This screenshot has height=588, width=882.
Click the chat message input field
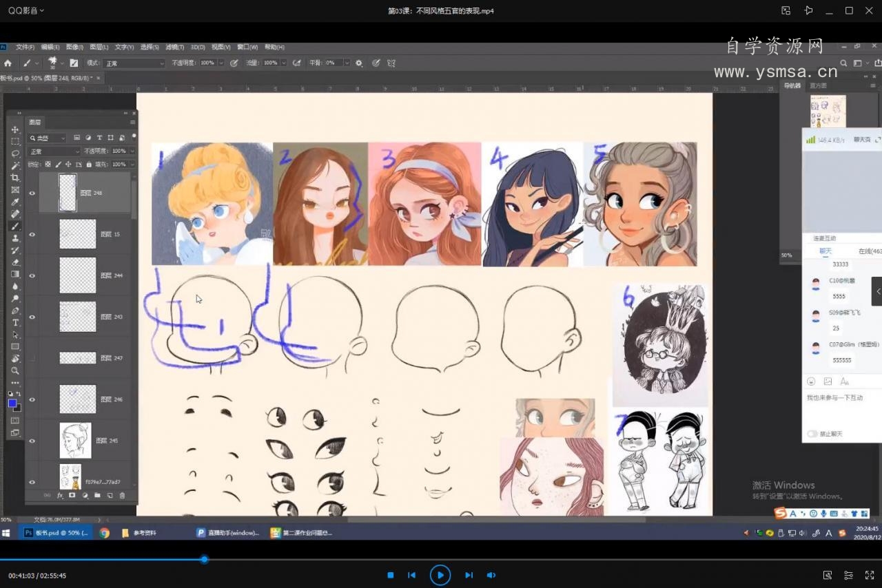coord(842,408)
